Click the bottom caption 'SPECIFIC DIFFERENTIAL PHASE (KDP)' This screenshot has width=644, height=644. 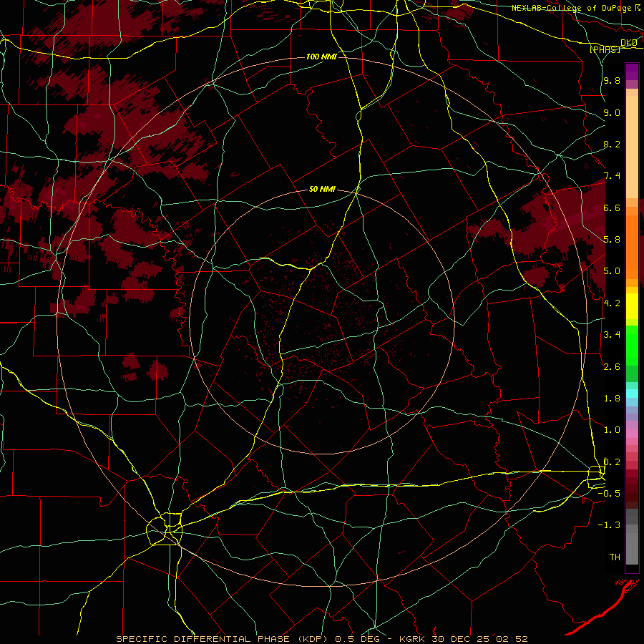(222, 639)
